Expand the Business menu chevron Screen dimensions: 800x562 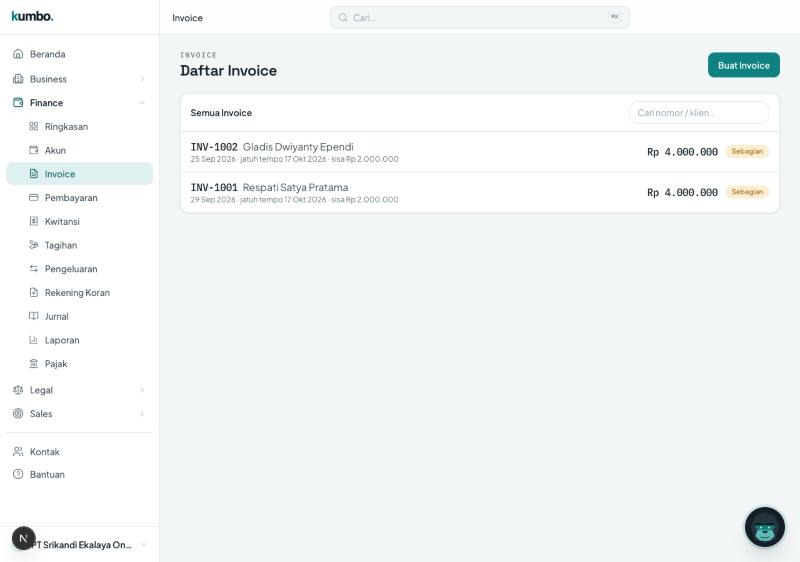click(142, 79)
